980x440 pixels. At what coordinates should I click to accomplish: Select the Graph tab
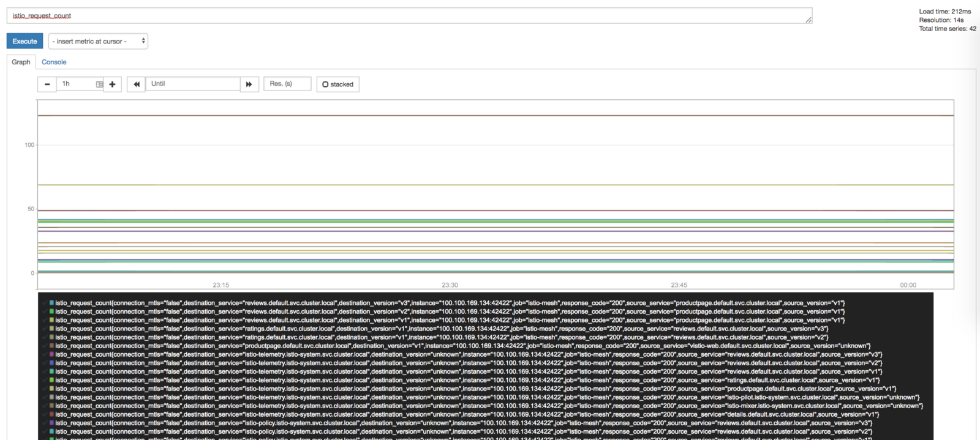(21, 62)
